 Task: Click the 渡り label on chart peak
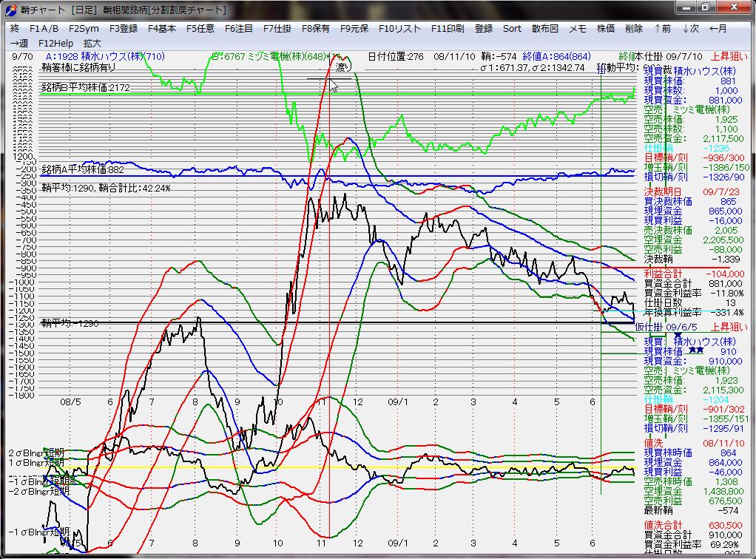tap(342, 67)
